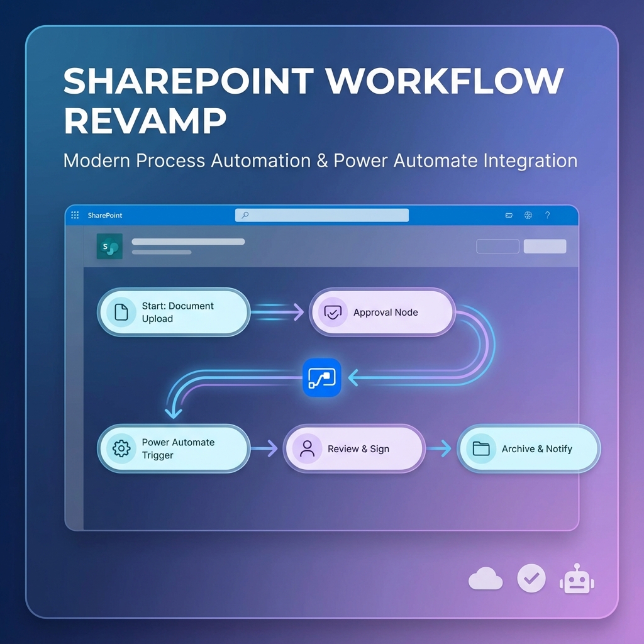
Task: Click the Power Automate flow icon
Action: point(323,377)
